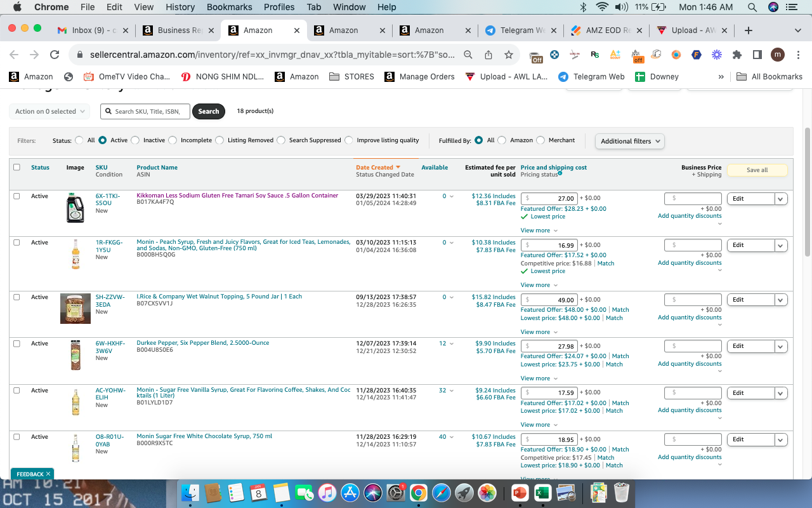
Task: Click Edit for the Durkee Pepper row
Action: click(x=751, y=346)
